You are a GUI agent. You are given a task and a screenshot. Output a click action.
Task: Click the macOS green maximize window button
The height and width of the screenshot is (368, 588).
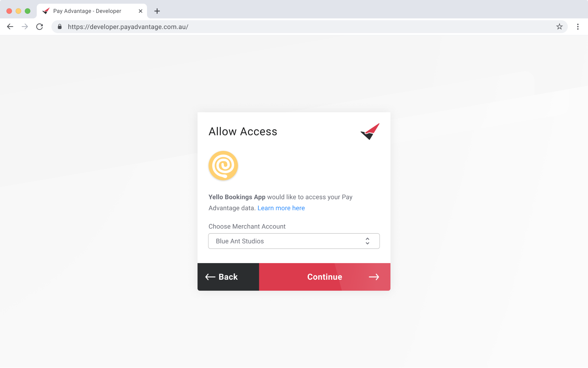coord(28,11)
